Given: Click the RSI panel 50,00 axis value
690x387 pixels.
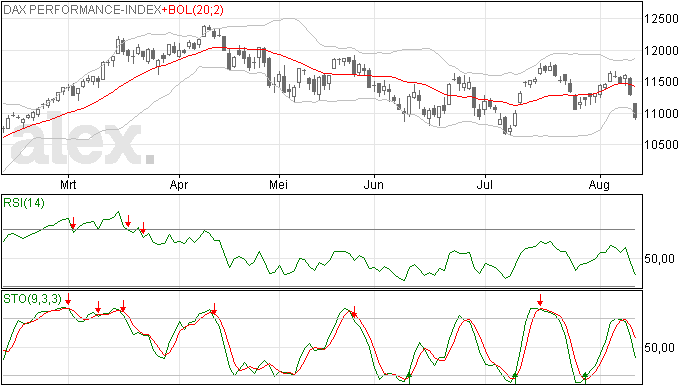Looking at the screenshot, I should point(659,259).
